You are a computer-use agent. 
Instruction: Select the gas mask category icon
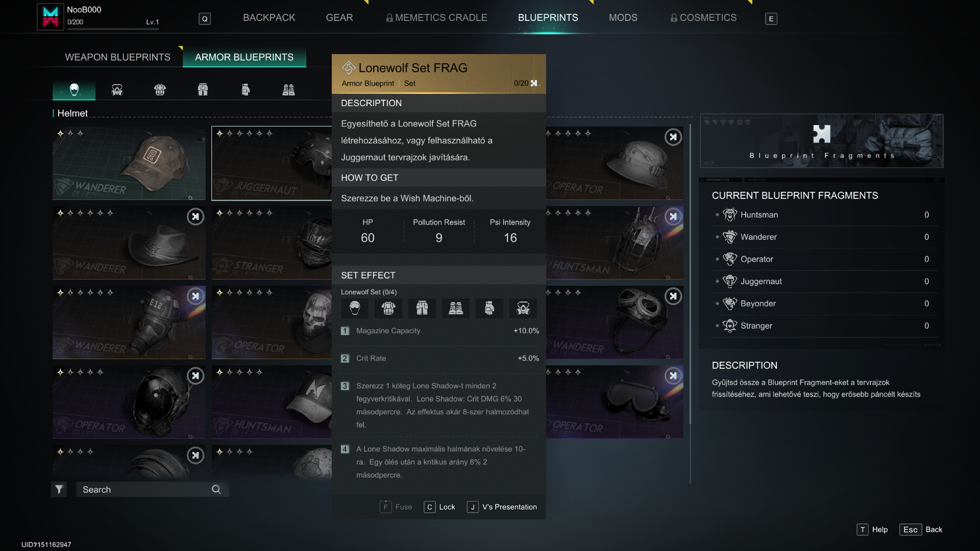117,90
